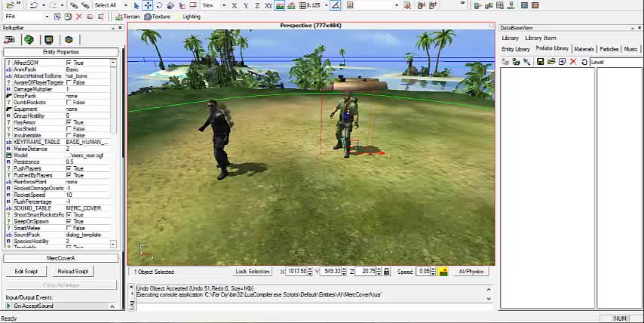644x323 pixels.
Task: Activate the Move tool
Action: [x=148, y=5]
